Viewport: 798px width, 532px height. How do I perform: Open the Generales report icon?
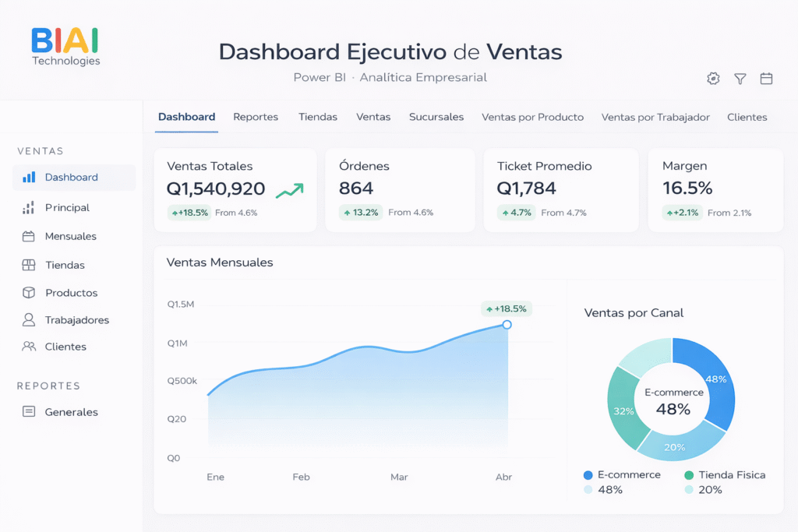coord(29,412)
